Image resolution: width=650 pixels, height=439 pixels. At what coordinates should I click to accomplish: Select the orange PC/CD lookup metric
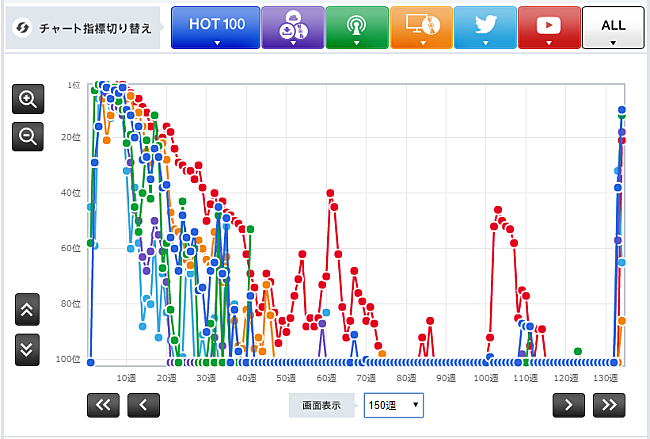coord(421,27)
